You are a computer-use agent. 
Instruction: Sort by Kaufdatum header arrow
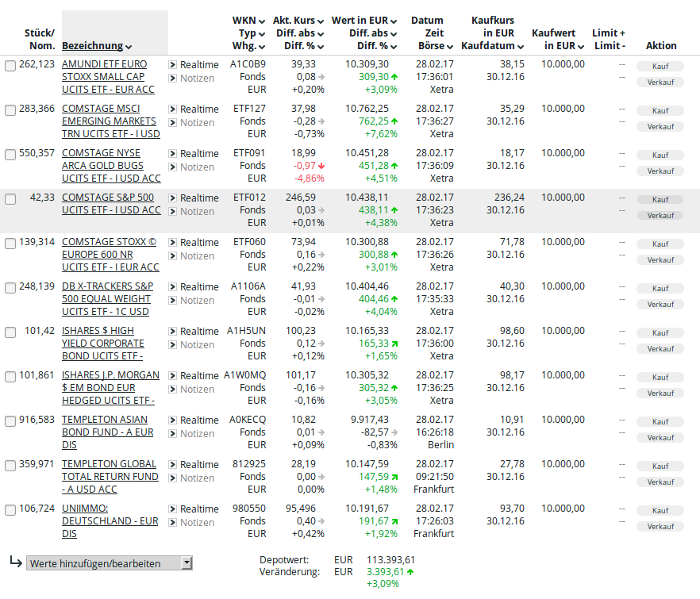tap(521, 47)
